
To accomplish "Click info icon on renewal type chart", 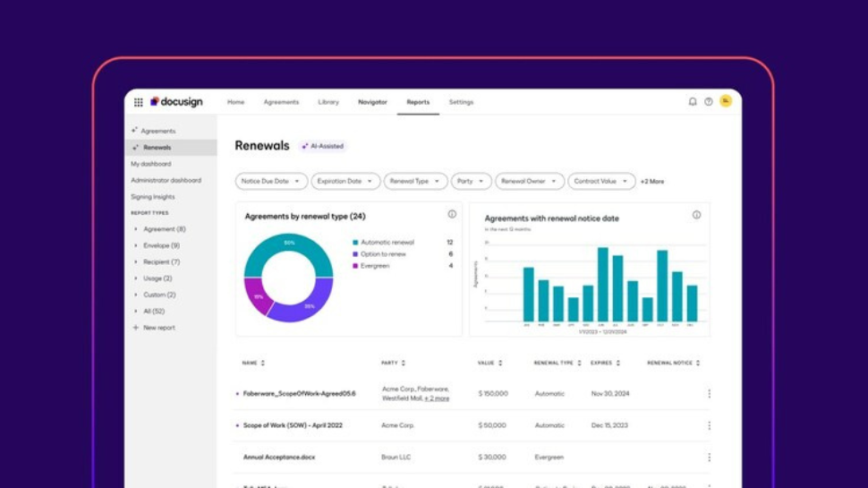I will [x=452, y=214].
